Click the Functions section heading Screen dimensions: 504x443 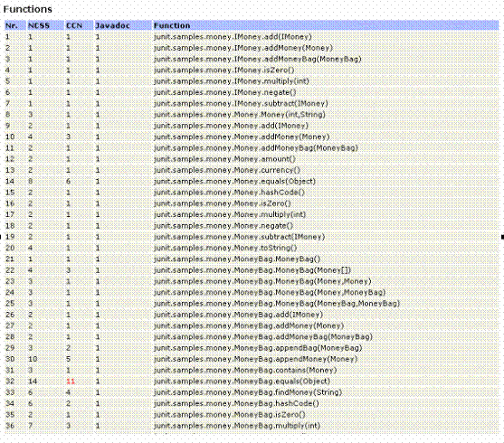click(x=28, y=9)
